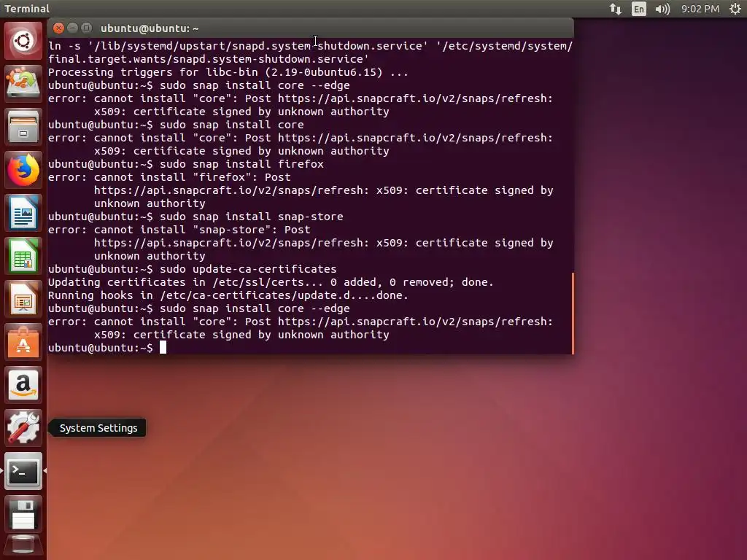747x560 pixels.
Task: Open LibreOffice Writer from the launcher
Action: point(23,213)
